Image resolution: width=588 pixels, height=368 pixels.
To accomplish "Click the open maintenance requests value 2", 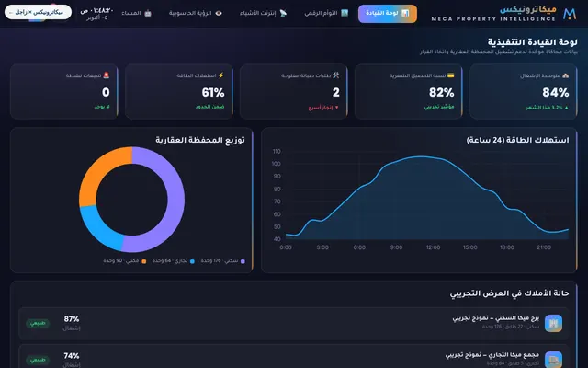I will [336, 92].
